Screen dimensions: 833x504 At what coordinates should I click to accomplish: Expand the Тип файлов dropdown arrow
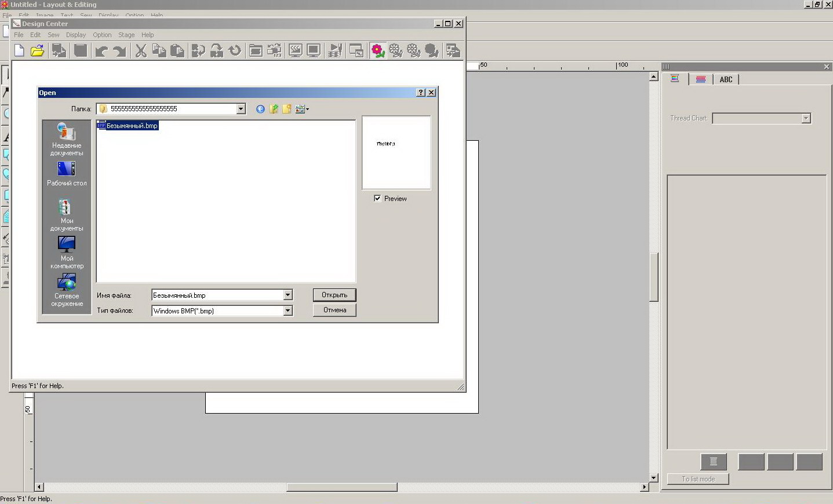click(288, 311)
